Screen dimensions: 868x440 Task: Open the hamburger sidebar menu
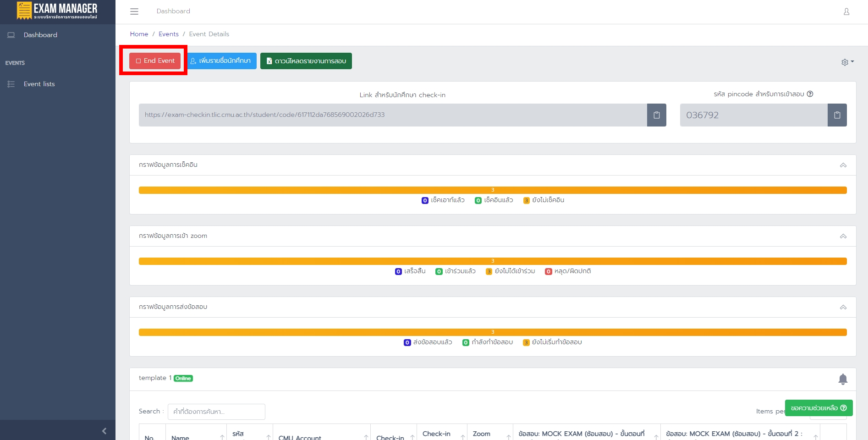(x=134, y=11)
